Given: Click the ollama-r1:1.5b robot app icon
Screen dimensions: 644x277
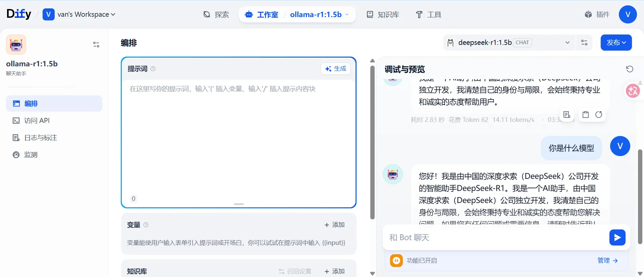Looking at the screenshot, I should (16, 45).
